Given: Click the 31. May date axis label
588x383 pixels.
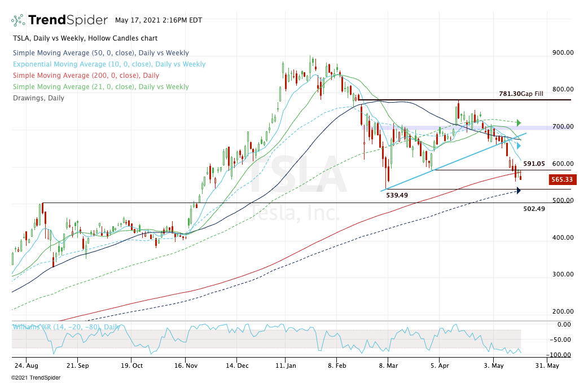Looking at the screenshot, I should (x=547, y=366).
